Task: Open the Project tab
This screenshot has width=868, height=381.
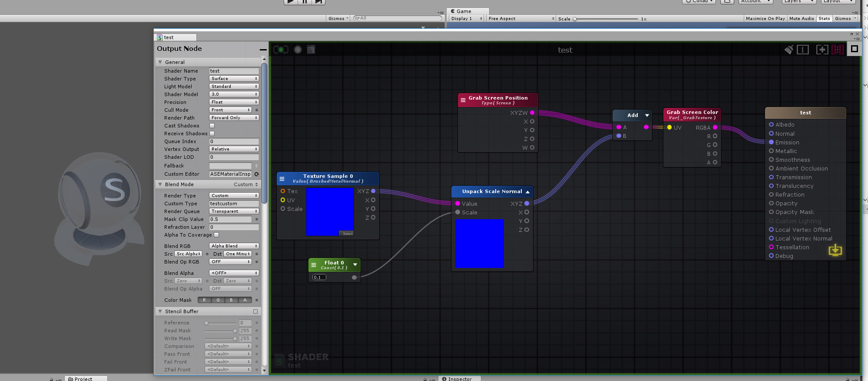Action: coord(86,378)
